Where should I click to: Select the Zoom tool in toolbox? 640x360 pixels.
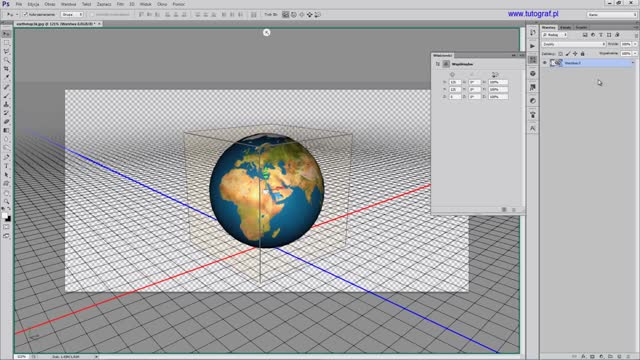tap(6, 201)
